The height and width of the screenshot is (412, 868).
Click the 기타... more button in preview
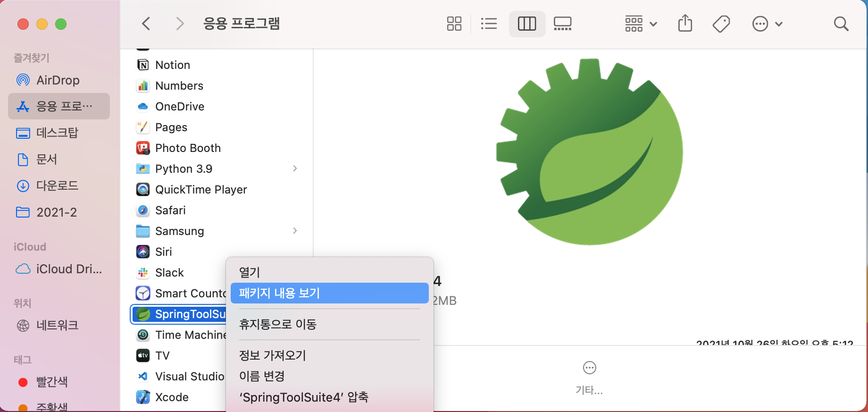[x=590, y=378]
